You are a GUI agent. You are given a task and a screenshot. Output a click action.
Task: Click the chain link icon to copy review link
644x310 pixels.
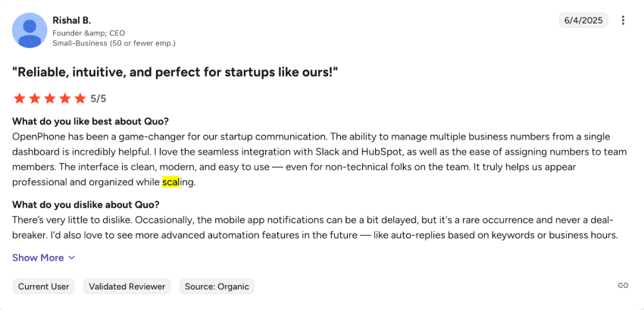click(623, 286)
